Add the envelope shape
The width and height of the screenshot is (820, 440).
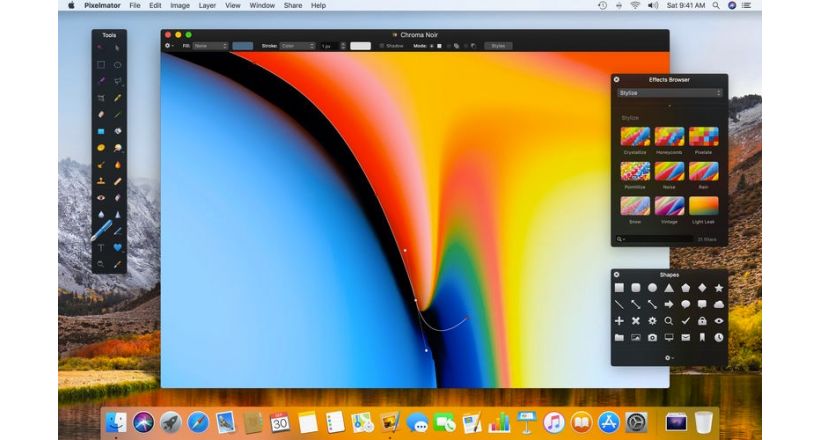686,337
